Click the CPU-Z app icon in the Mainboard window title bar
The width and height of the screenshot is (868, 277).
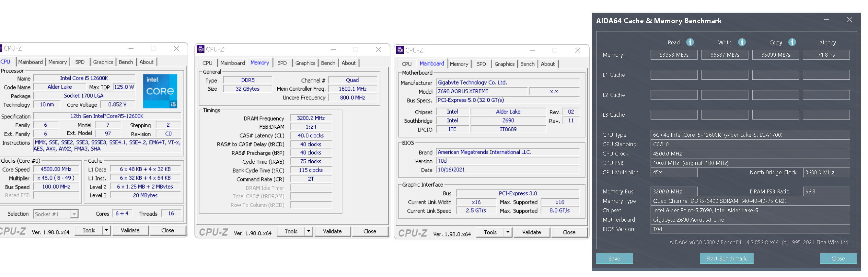click(400, 50)
